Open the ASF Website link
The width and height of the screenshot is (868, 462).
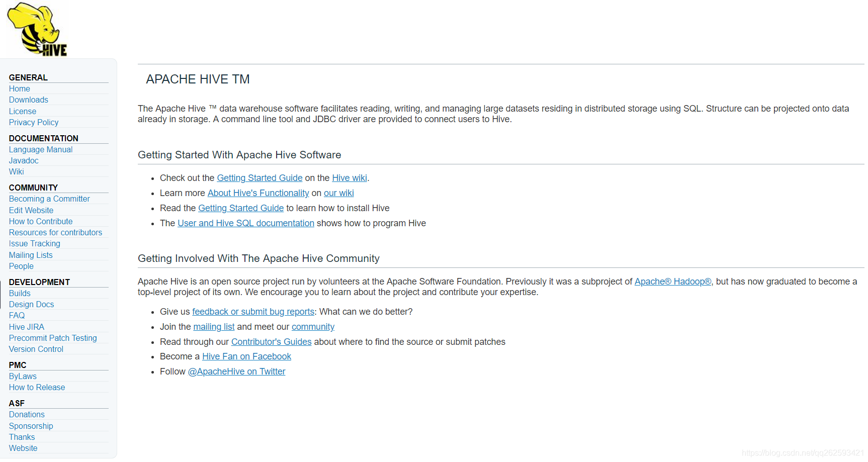[23, 448]
